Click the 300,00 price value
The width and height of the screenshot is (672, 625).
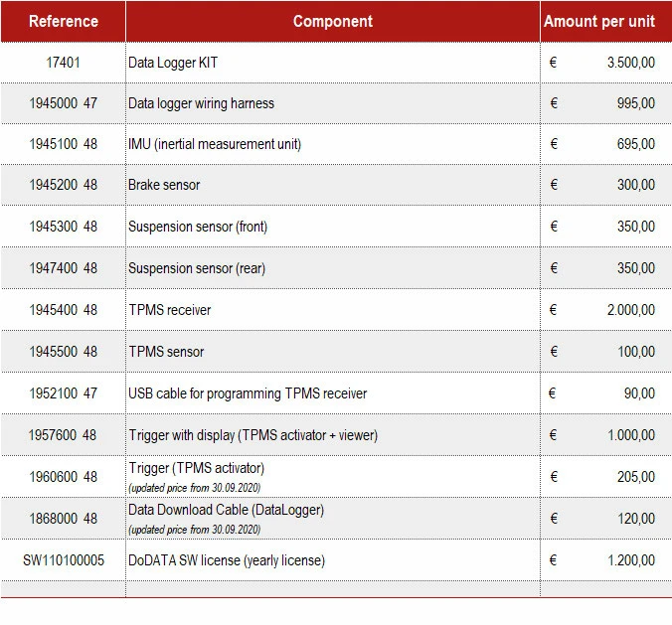pyautogui.click(x=636, y=185)
